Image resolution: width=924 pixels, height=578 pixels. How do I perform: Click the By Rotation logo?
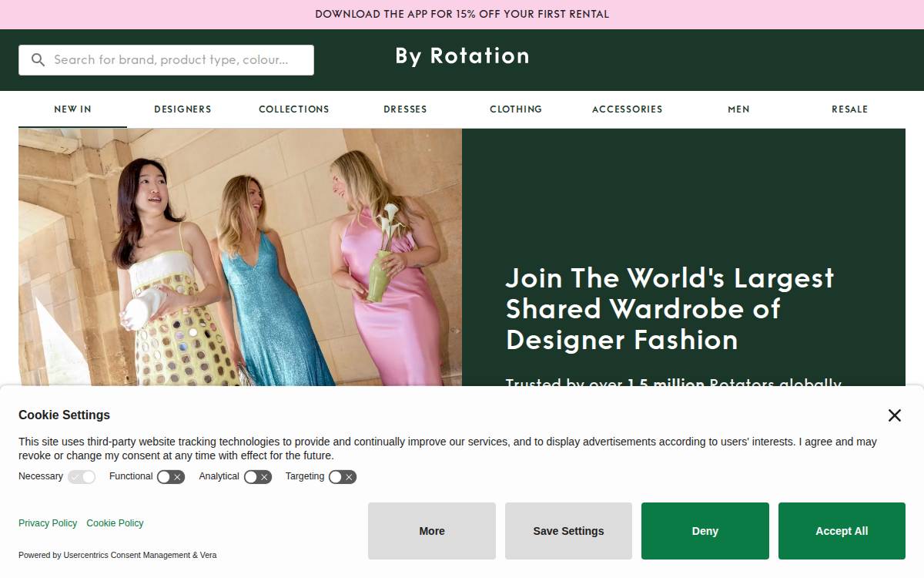pyautogui.click(x=462, y=56)
